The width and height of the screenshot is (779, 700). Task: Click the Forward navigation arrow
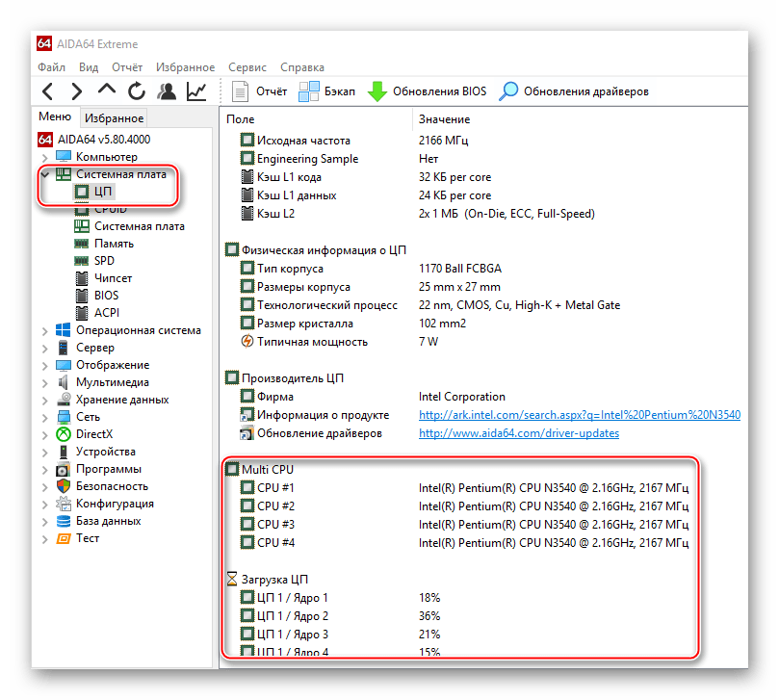click(77, 91)
